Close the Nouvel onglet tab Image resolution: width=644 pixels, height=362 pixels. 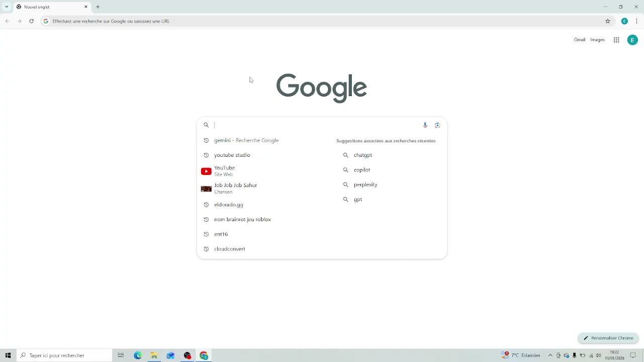[x=86, y=7]
